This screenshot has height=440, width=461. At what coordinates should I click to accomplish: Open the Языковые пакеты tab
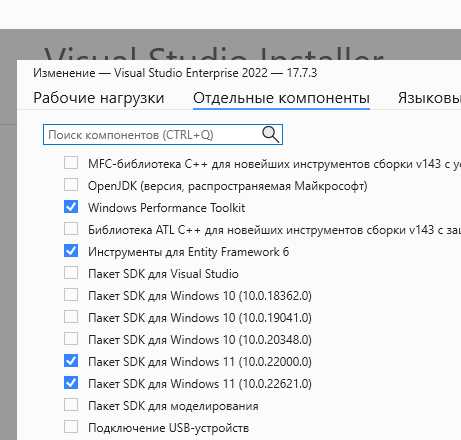tap(429, 98)
